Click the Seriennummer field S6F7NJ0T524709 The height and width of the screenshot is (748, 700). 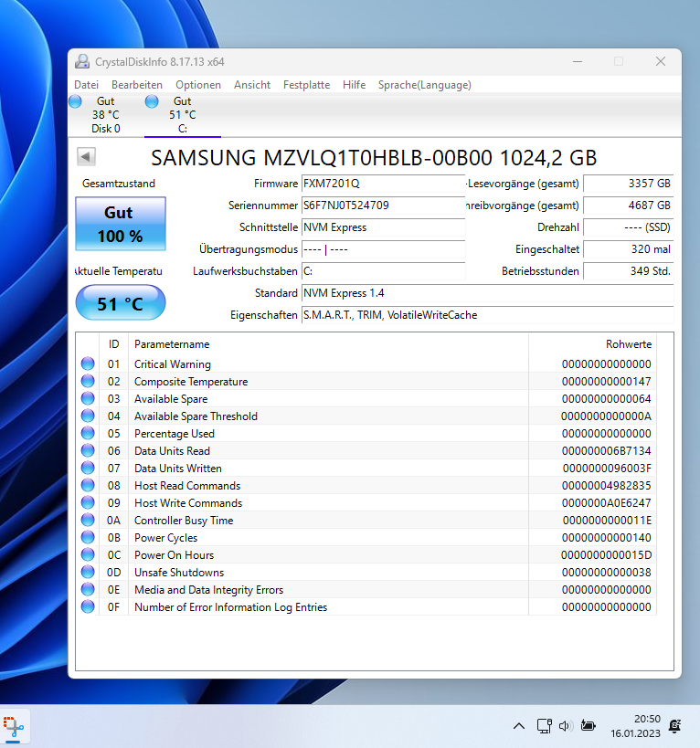point(383,205)
